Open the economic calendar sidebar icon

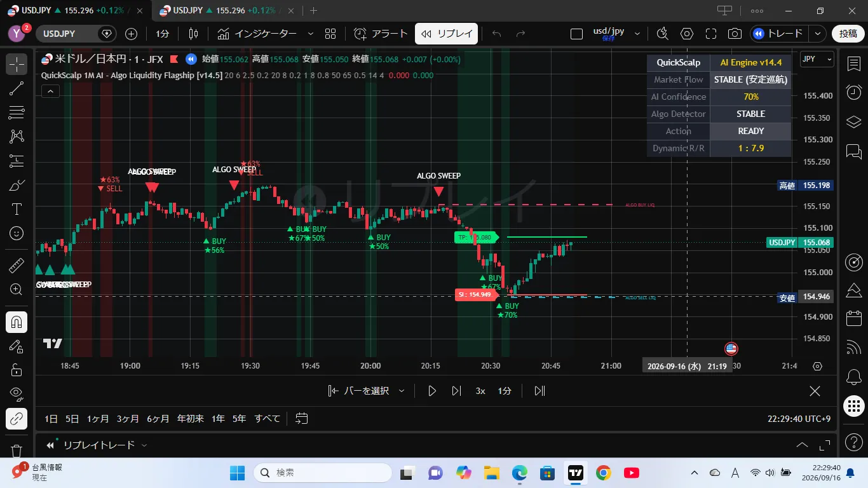tap(854, 318)
